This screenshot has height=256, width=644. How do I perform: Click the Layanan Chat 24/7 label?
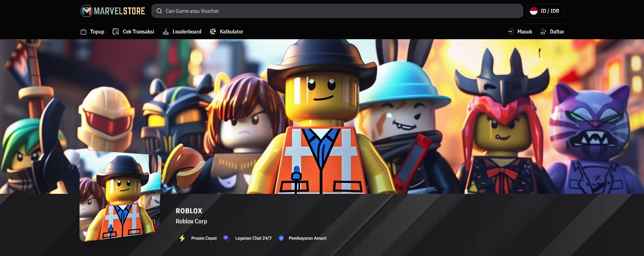tap(253, 238)
